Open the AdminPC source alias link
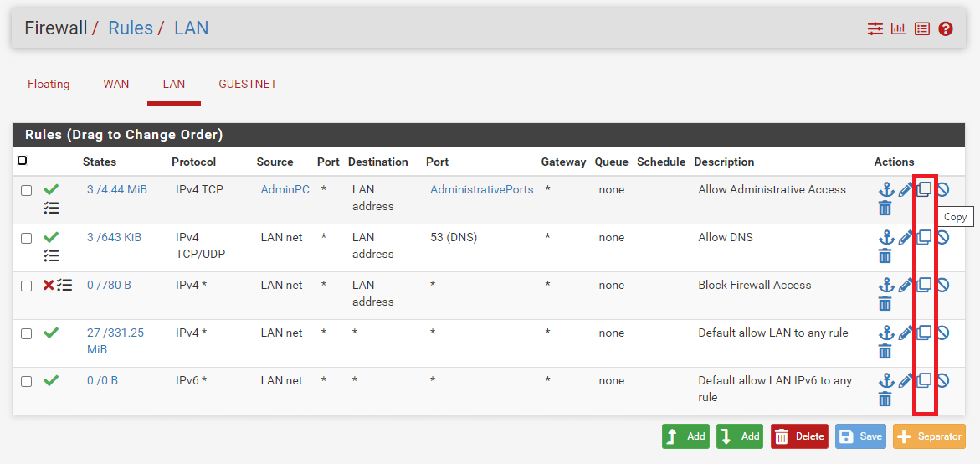This screenshot has height=464, width=980. click(285, 189)
